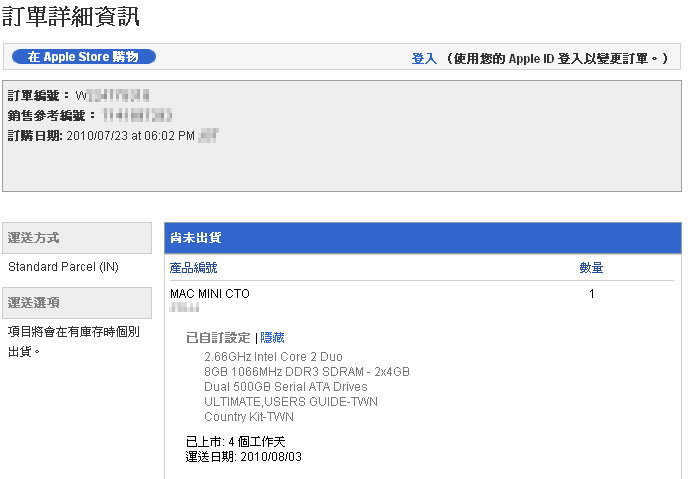Screen dimensions: 688x479
Task: Open the 登入 sign-in link
Action: click(x=424, y=58)
